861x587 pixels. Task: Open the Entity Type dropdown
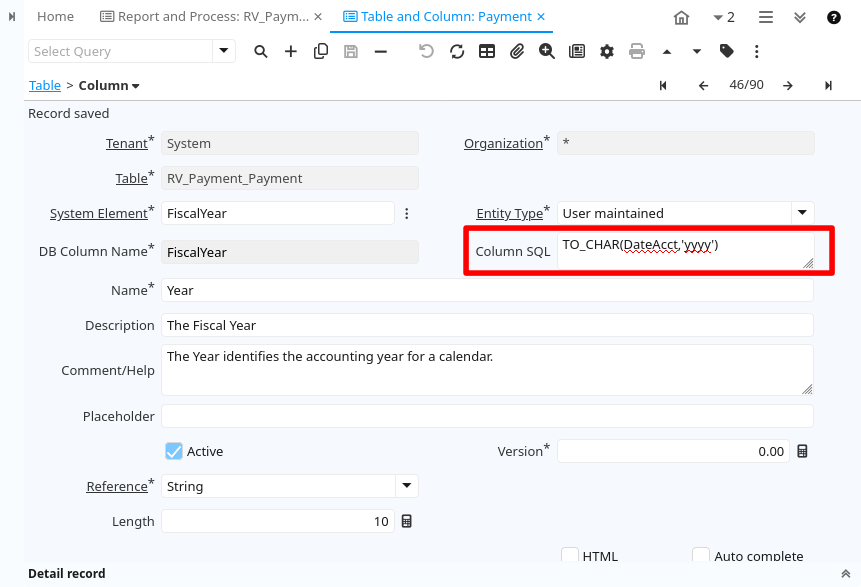(x=803, y=213)
